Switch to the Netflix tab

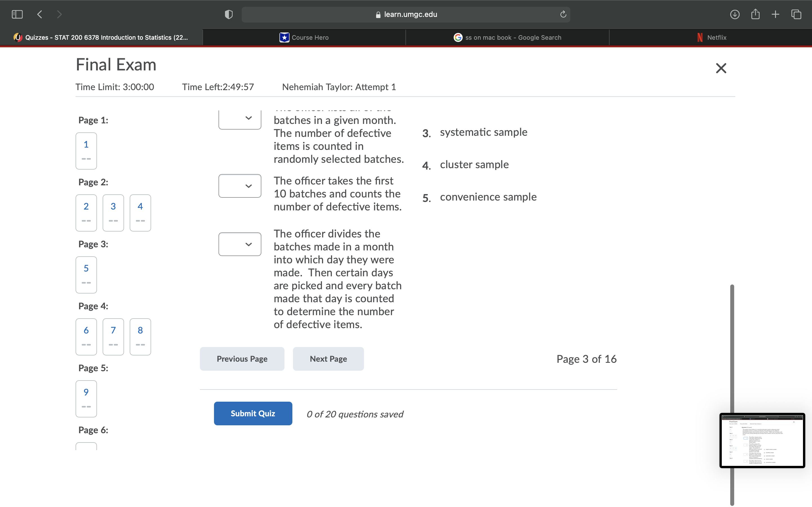711,37
